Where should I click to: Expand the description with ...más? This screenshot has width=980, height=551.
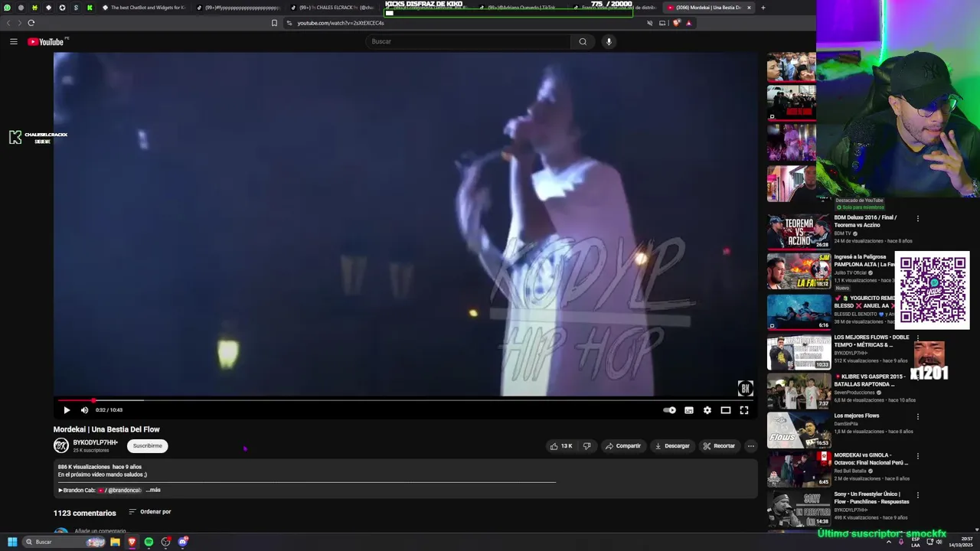pos(153,490)
